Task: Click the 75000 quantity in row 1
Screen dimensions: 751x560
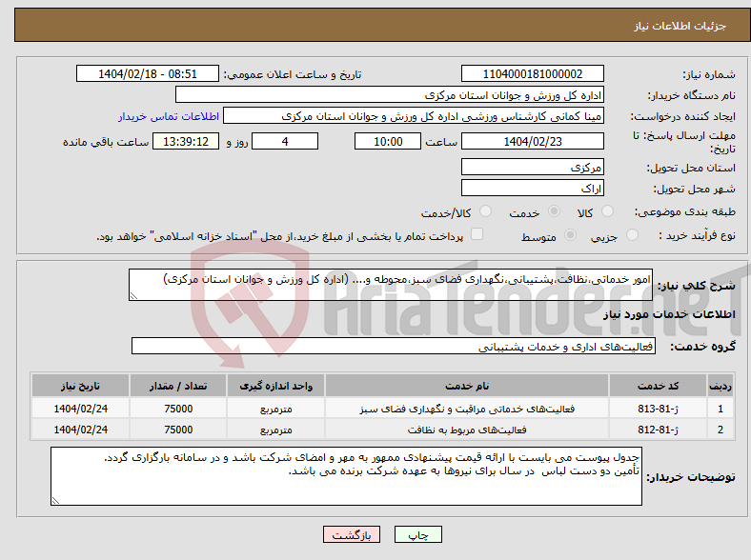Action: point(178,409)
